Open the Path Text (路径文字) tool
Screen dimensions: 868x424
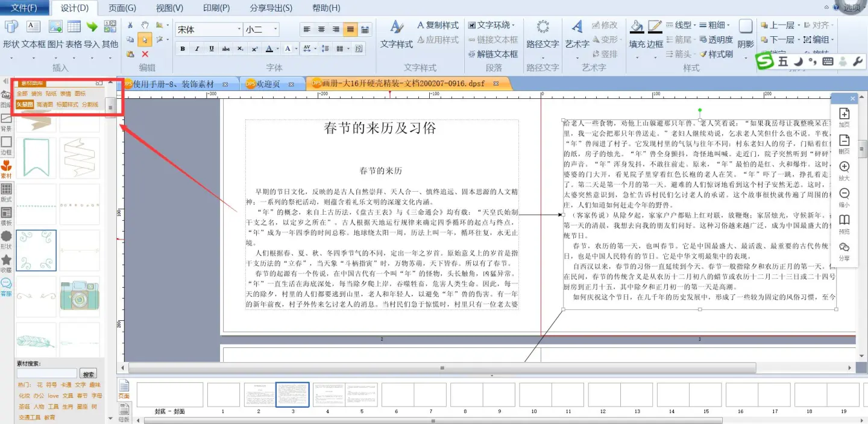point(542,28)
